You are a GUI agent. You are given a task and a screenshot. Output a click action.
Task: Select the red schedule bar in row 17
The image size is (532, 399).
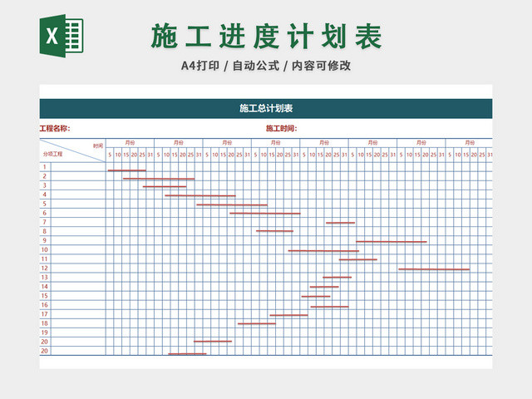288,315
